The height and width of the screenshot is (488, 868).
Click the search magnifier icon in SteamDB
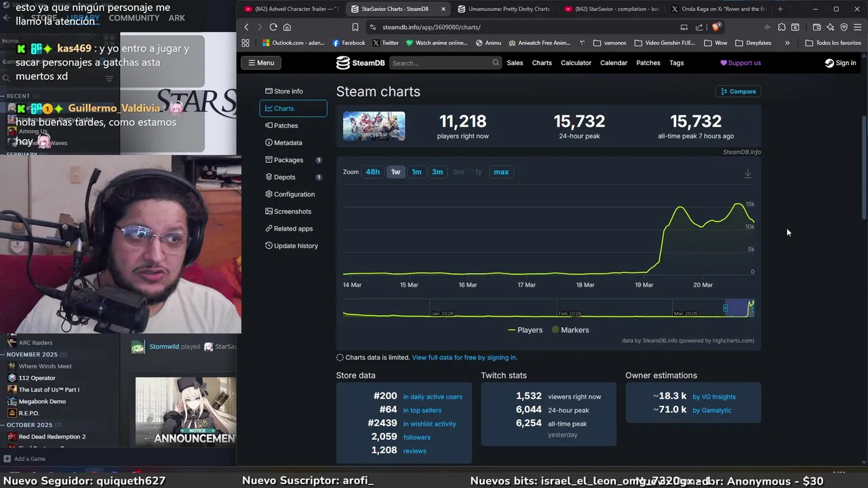496,63
